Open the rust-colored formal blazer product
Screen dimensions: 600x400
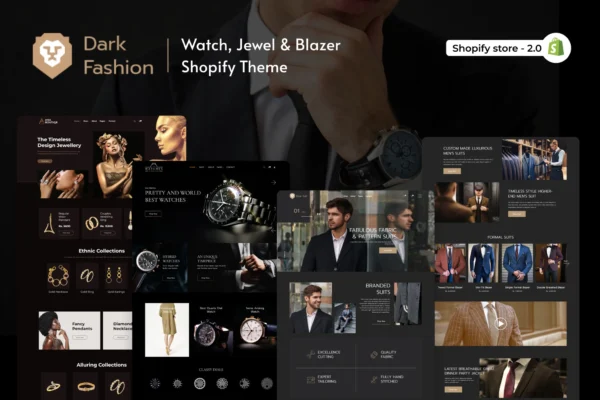click(x=450, y=263)
